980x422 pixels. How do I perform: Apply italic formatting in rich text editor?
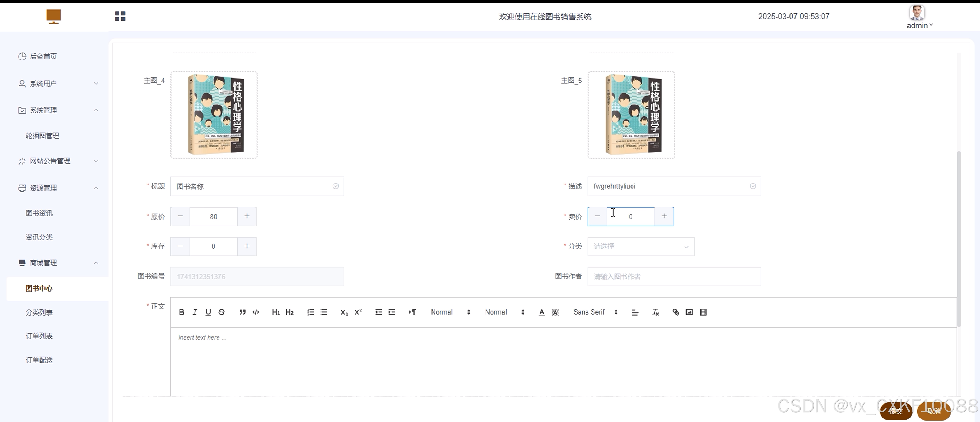[195, 312]
